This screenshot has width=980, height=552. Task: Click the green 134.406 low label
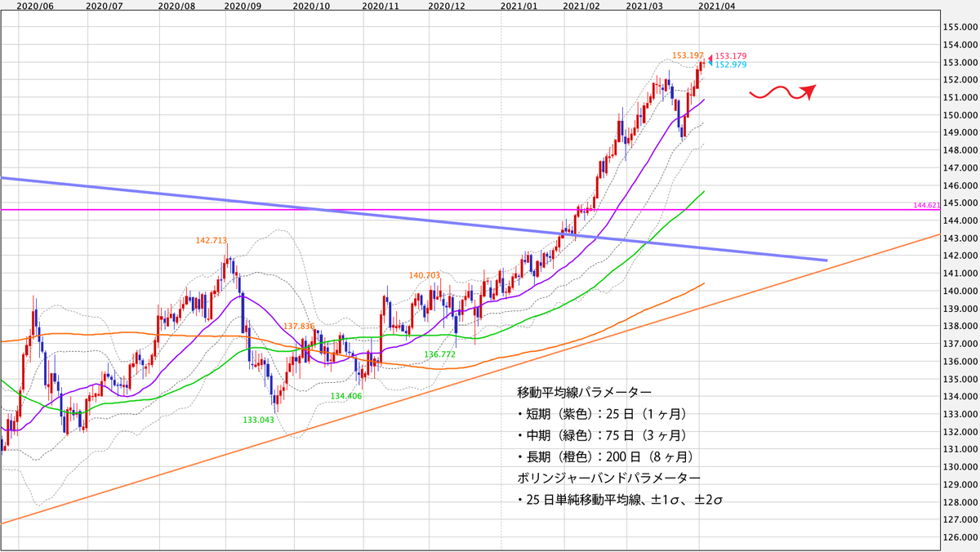click(x=345, y=396)
